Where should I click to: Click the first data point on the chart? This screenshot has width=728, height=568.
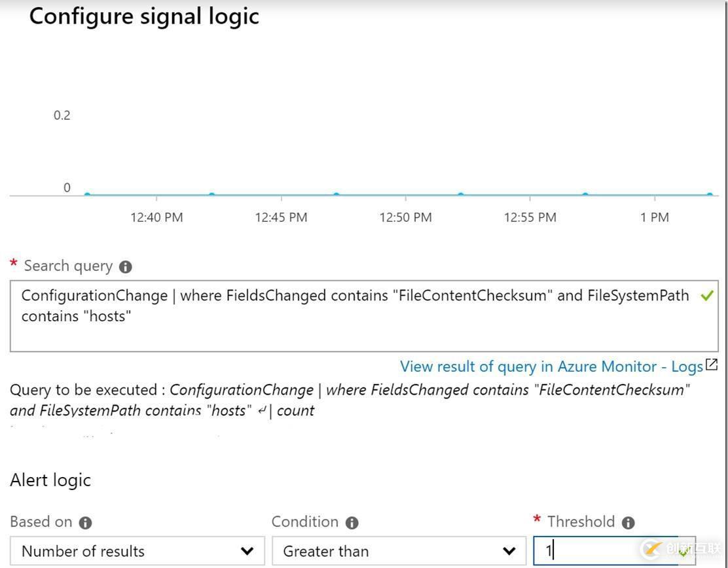87,194
